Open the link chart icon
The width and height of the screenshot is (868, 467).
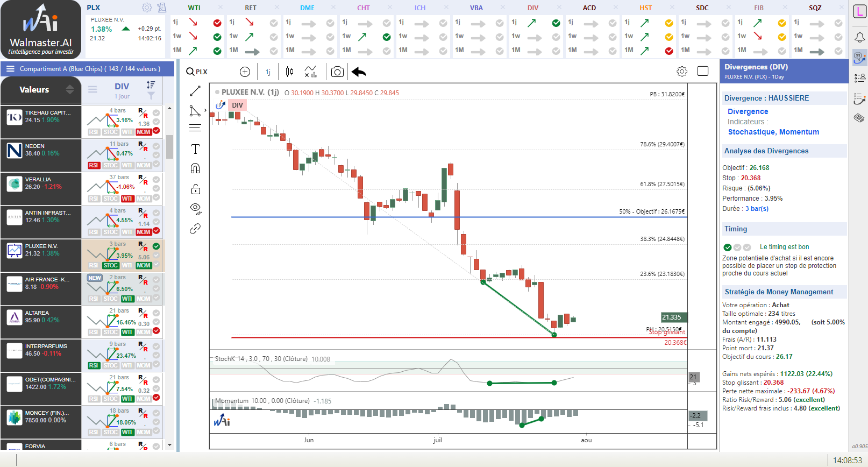click(x=195, y=229)
